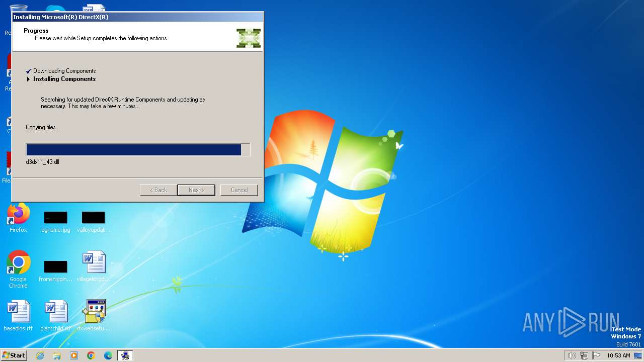
Task: Open the Start menu
Action: click(14, 355)
